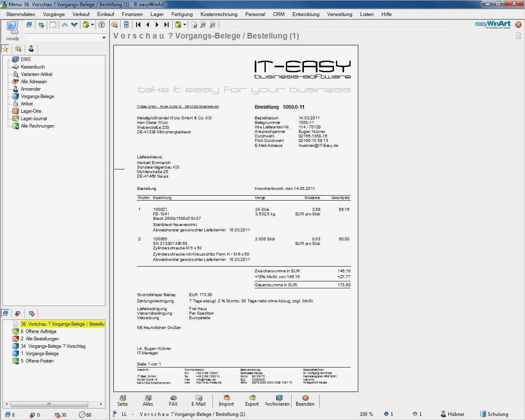Zoom in on the document preview

click(x=203, y=25)
